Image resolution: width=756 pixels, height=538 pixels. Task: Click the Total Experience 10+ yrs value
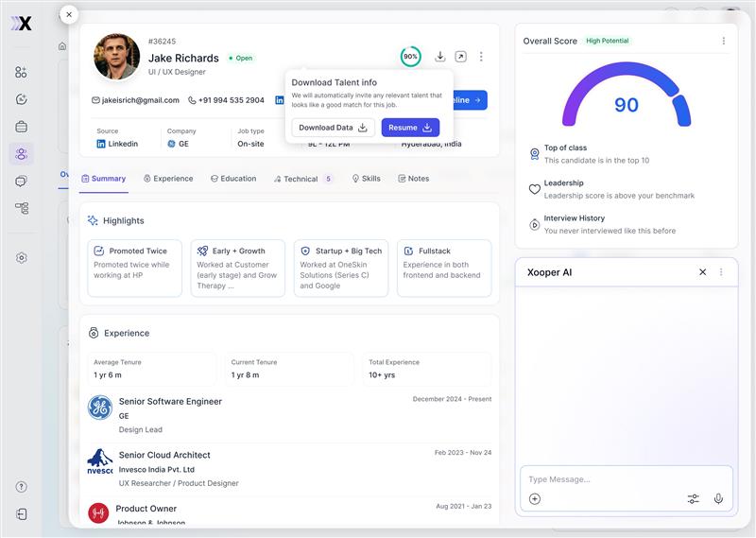[382, 375]
